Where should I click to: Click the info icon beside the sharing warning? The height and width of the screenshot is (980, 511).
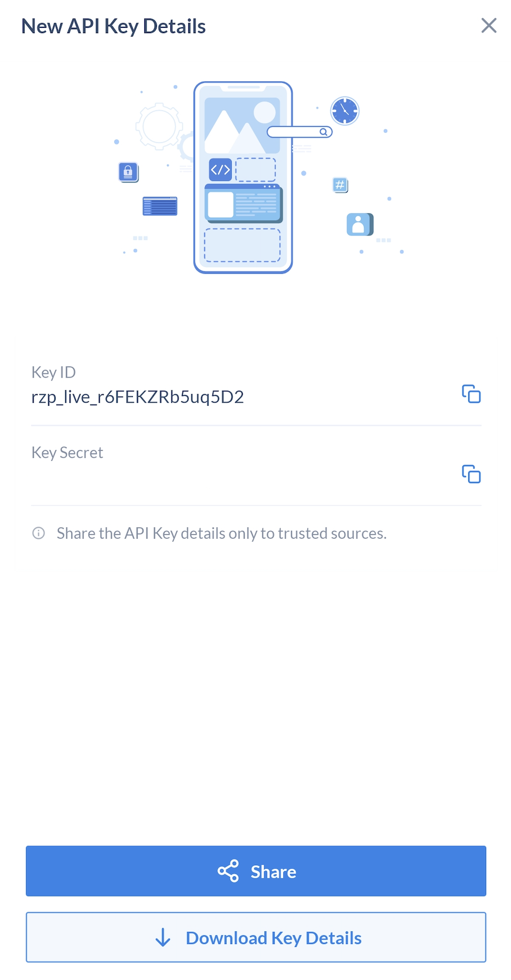pos(38,533)
